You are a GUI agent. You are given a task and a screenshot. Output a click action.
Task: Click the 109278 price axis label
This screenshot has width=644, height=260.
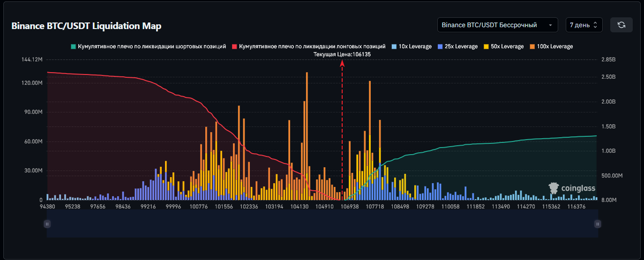[x=426, y=207]
